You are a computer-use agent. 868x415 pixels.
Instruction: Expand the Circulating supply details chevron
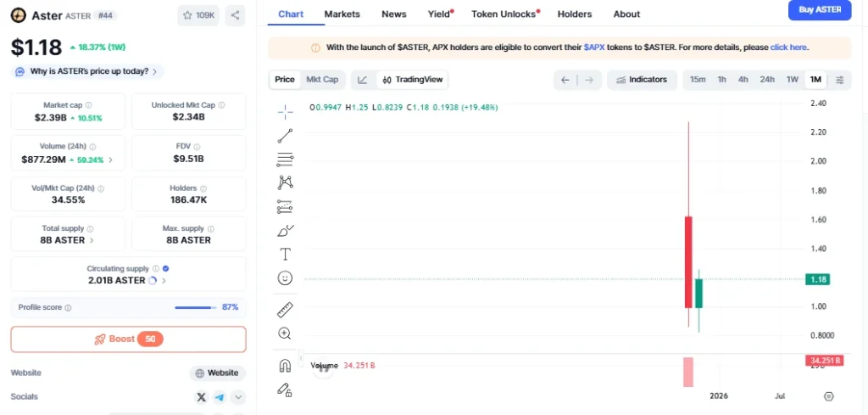coord(164,280)
